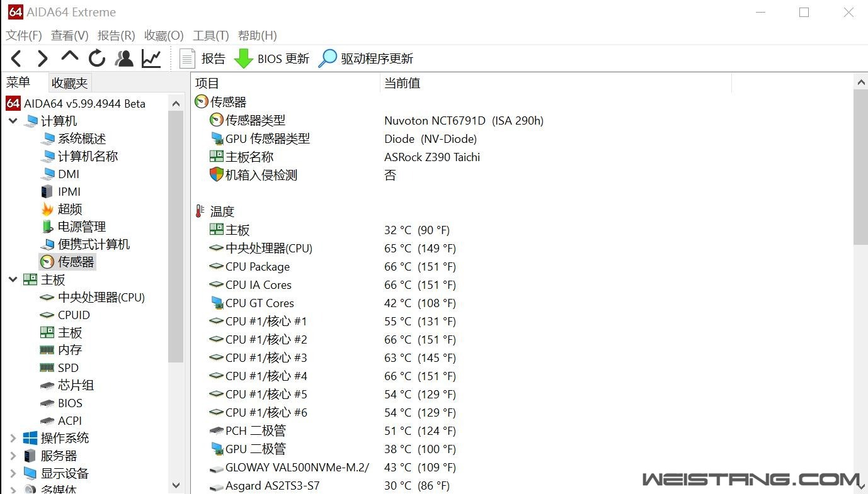Select SPD in the tree
The image size is (868, 494).
pyautogui.click(x=68, y=368)
